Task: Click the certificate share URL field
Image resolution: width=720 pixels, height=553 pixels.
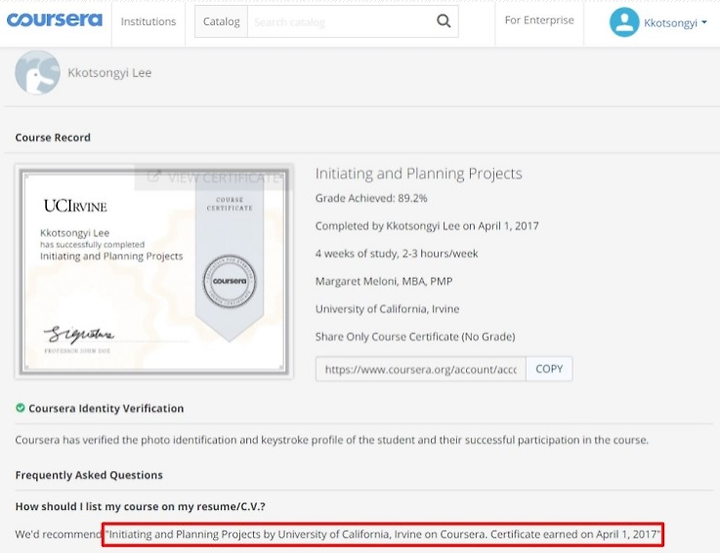Action: pyautogui.click(x=421, y=369)
